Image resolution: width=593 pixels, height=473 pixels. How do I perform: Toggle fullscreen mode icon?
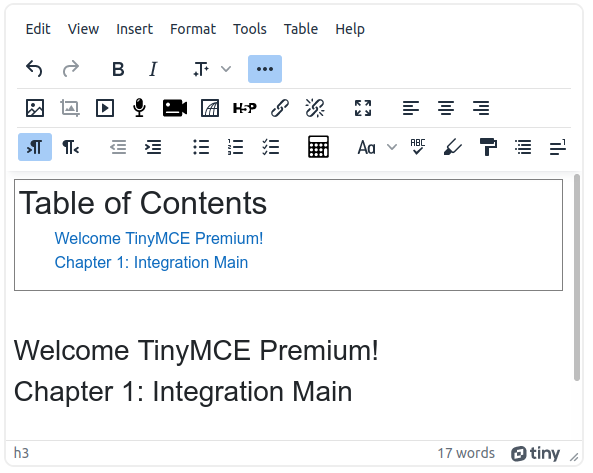click(363, 108)
